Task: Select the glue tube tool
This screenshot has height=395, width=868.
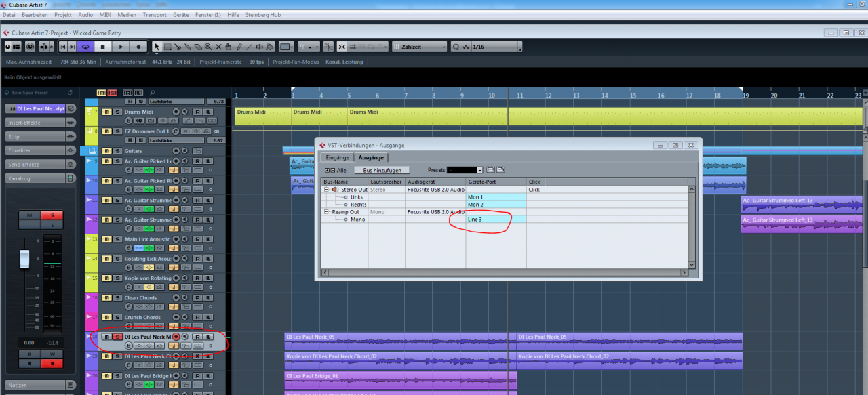Action: pos(188,47)
